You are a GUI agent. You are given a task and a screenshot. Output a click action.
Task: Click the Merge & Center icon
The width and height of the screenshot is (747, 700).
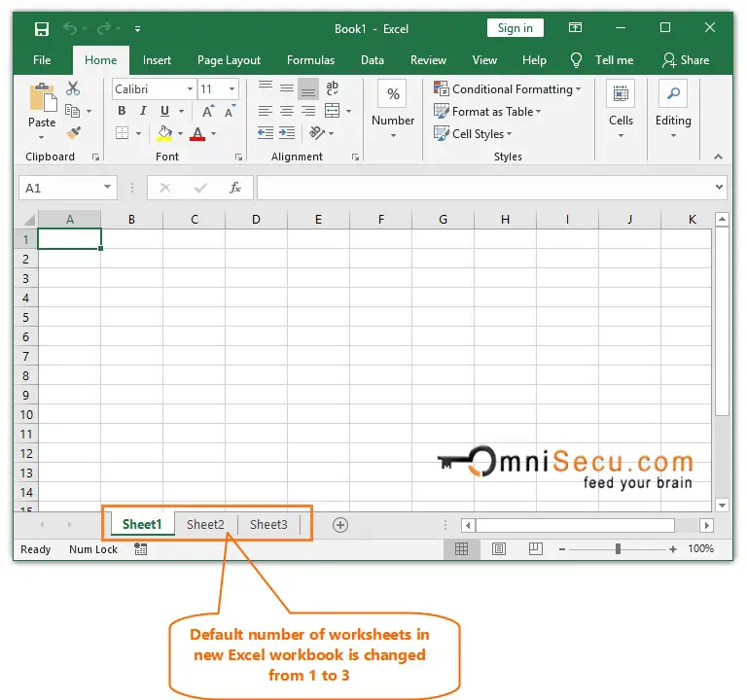[x=332, y=111]
